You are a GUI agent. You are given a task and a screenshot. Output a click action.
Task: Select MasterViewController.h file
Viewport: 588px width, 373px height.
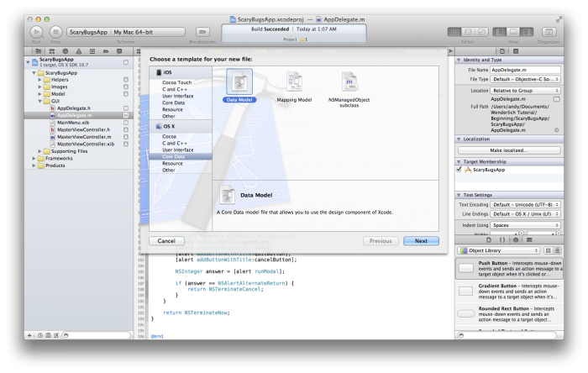pyautogui.click(x=83, y=129)
